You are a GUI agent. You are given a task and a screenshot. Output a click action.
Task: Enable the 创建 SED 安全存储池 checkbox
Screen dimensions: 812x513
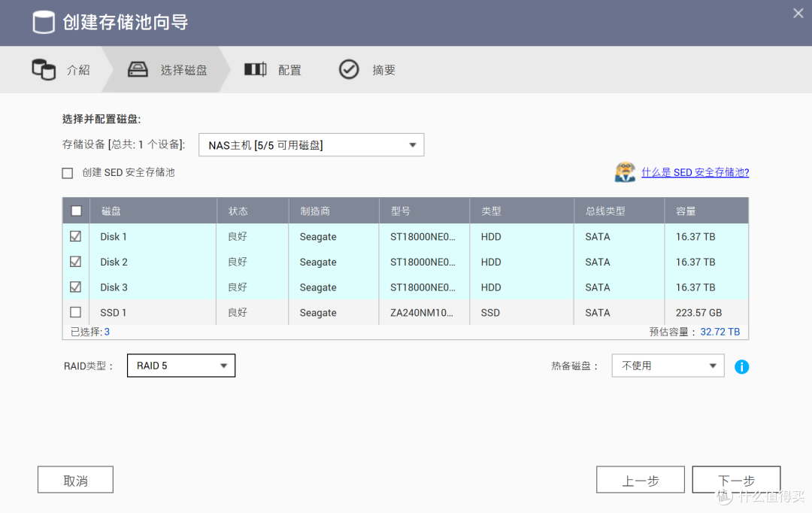(x=68, y=173)
